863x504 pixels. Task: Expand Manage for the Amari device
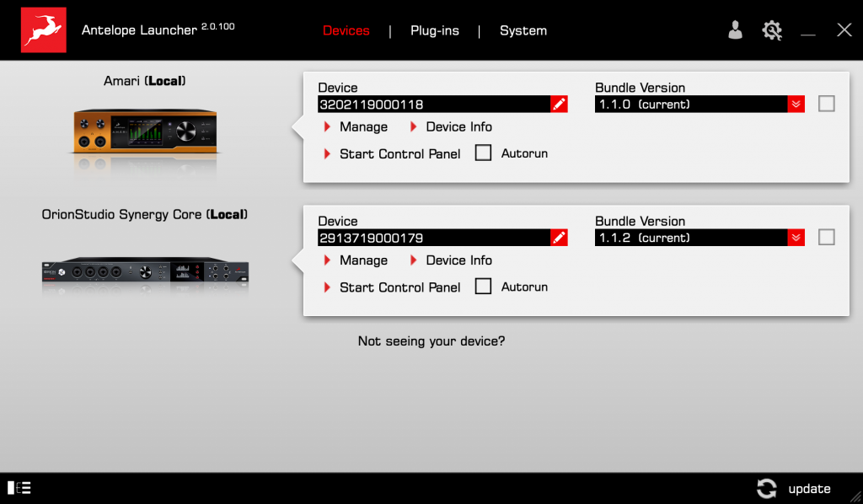point(356,126)
